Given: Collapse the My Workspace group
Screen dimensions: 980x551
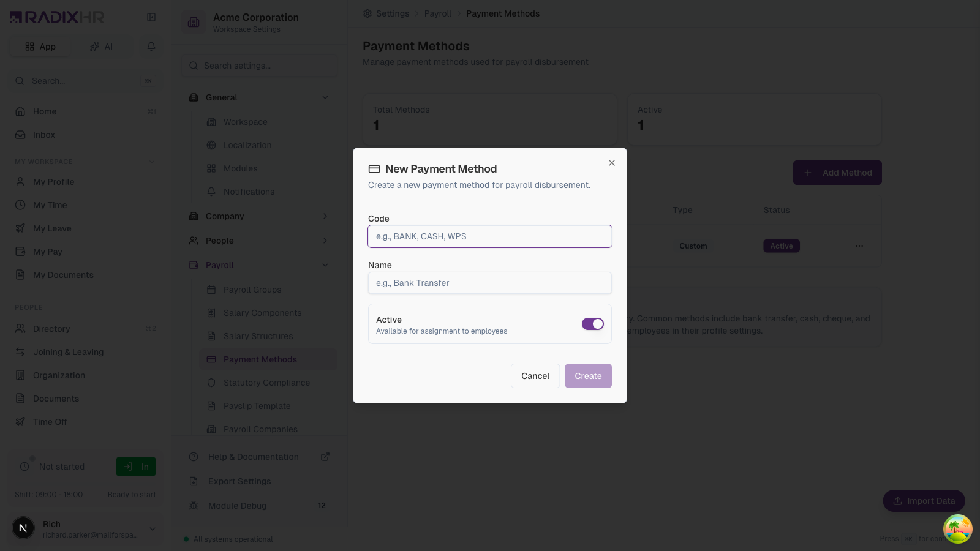Looking at the screenshot, I should coord(152,162).
